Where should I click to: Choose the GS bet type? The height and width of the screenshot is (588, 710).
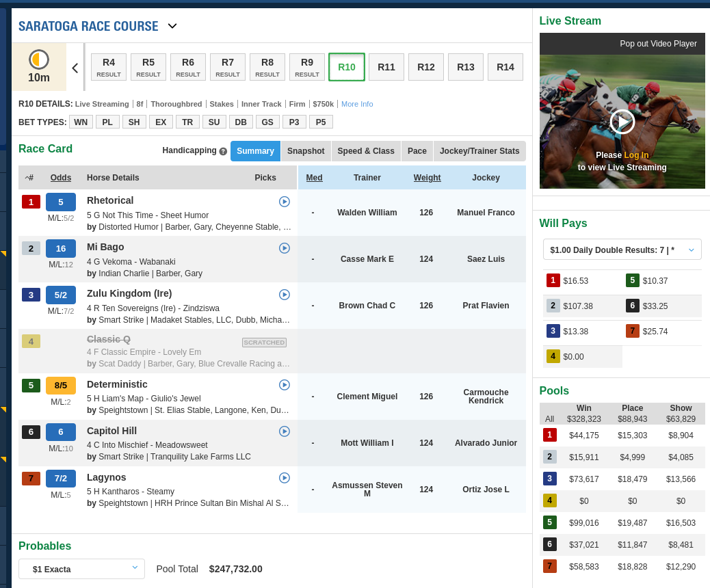click(267, 122)
